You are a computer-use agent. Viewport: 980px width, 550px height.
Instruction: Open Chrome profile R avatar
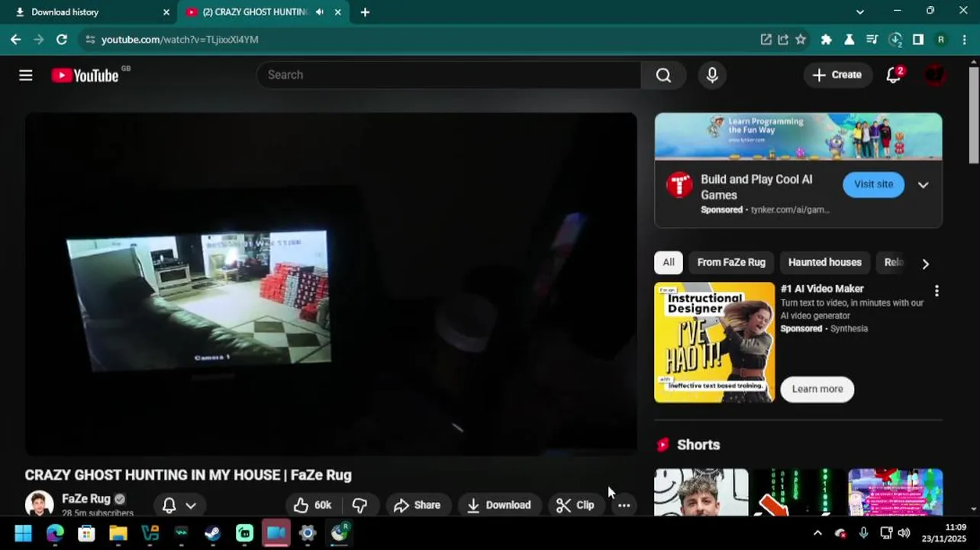tap(941, 39)
